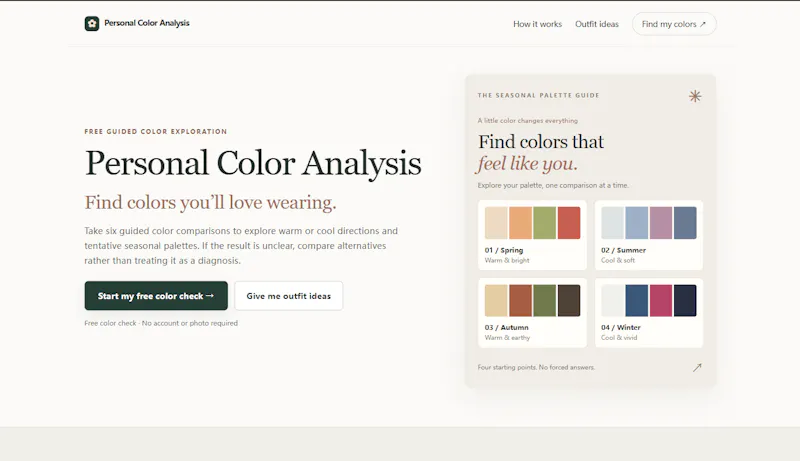The width and height of the screenshot is (800, 461).
Task: Click 'THE SEASONAL PALETTE GUIDE' label
Action: click(x=538, y=95)
